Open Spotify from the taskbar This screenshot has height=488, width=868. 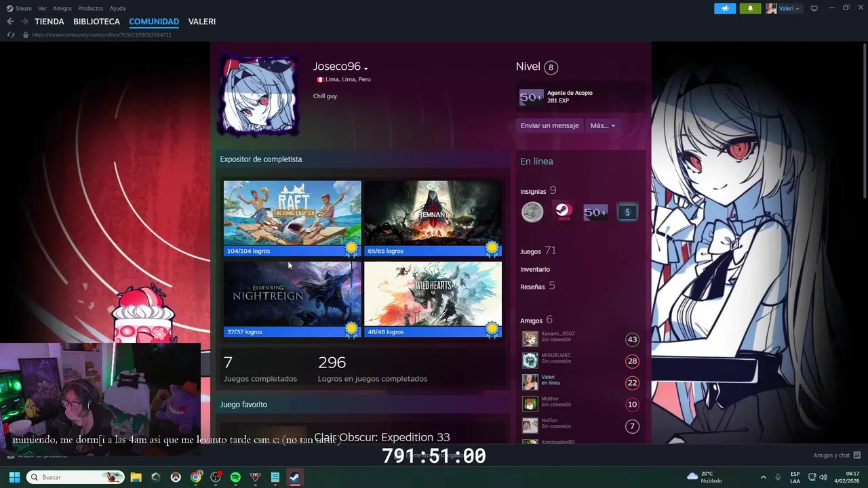pyautogui.click(x=235, y=477)
